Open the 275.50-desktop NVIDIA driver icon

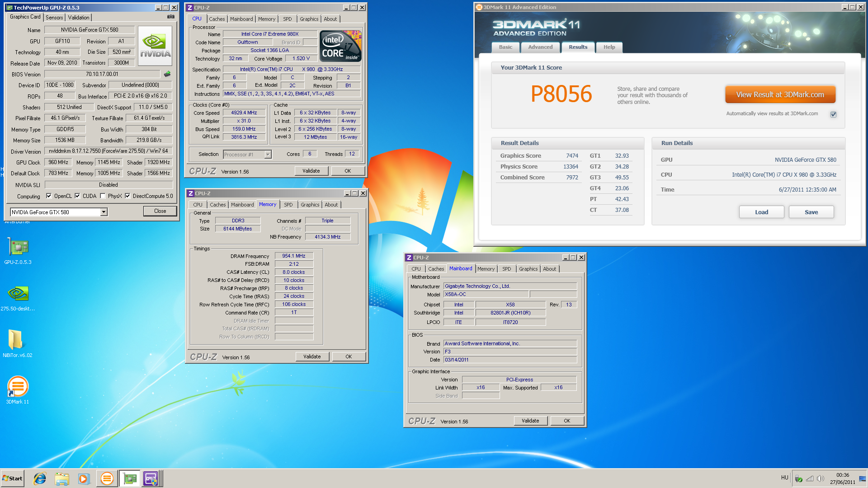pos(18,298)
